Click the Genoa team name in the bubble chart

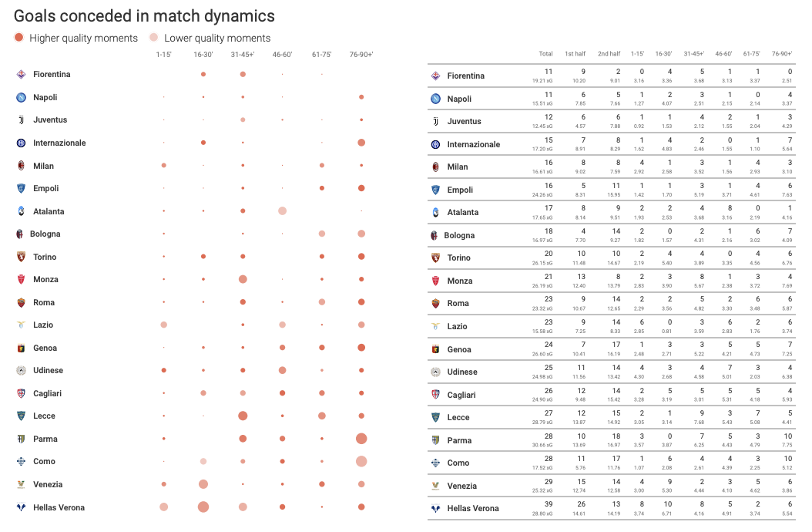(x=45, y=348)
